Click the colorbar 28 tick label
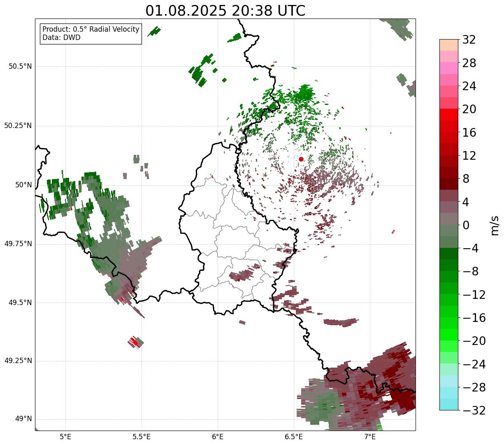The width and height of the screenshot is (504, 445). pos(469,63)
